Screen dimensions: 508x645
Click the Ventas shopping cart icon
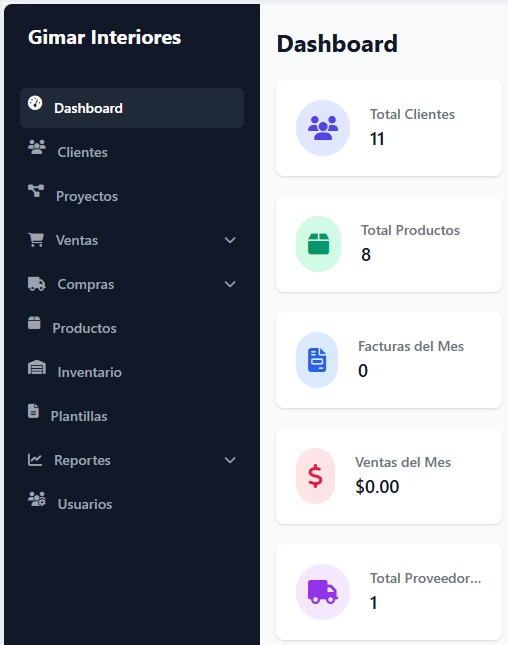coord(36,239)
